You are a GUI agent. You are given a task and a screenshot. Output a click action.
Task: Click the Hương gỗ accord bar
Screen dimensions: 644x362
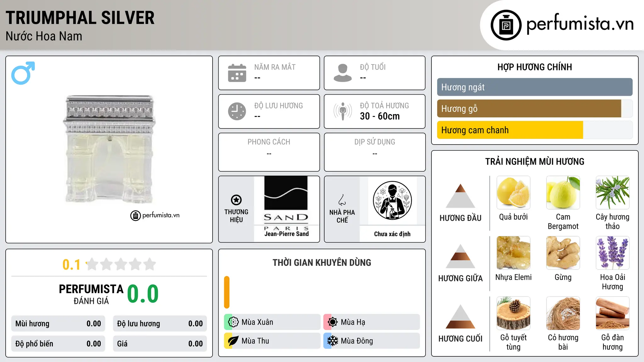click(x=535, y=108)
